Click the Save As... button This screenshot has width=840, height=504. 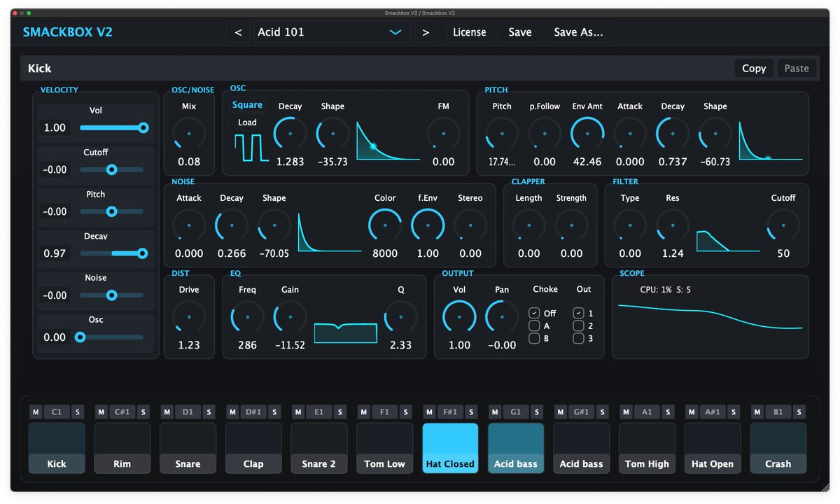[x=578, y=32]
